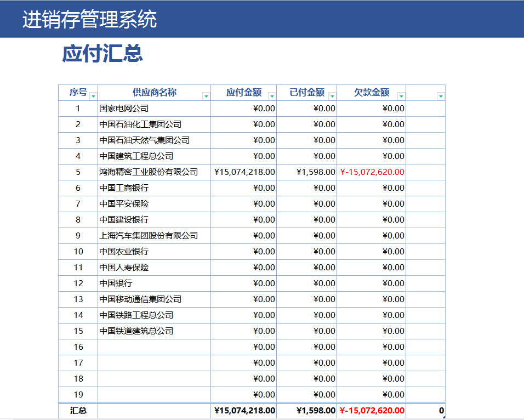Click the 应付金额 header cell
Screen dimensions: 524x420
point(243,93)
